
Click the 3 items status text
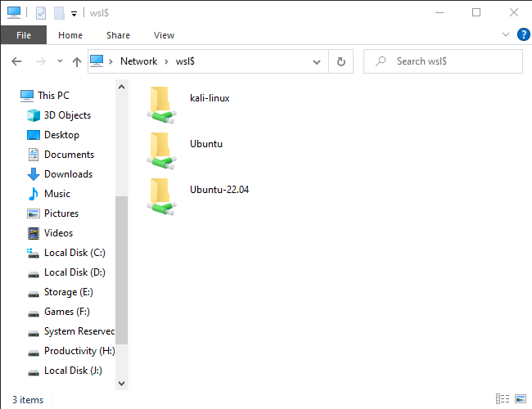point(28,400)
